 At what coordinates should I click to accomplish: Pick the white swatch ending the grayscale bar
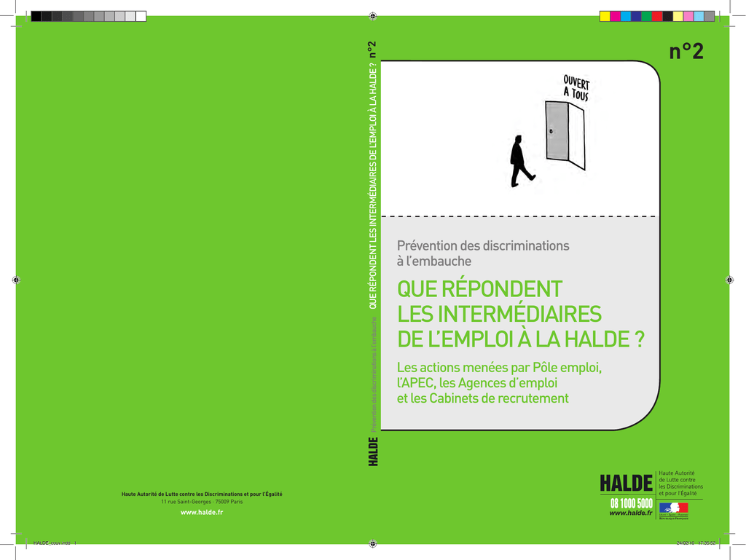click(x=141, y=16)
